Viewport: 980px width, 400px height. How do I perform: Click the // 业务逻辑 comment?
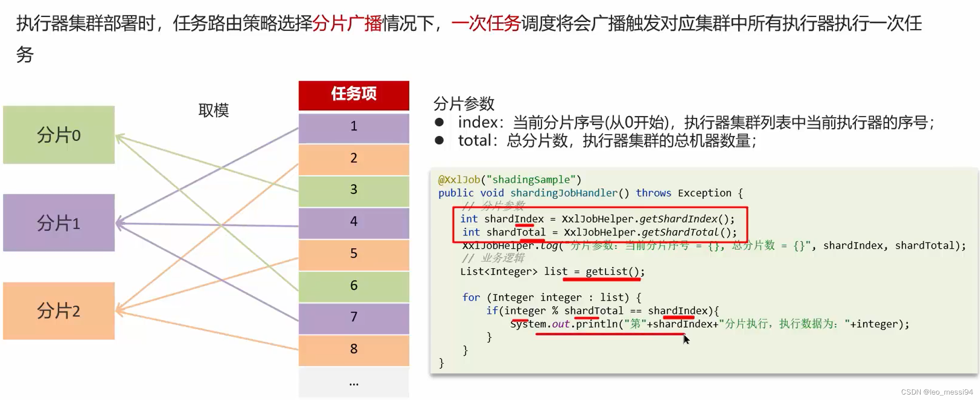pyautogui.click(x=493, y=258)
